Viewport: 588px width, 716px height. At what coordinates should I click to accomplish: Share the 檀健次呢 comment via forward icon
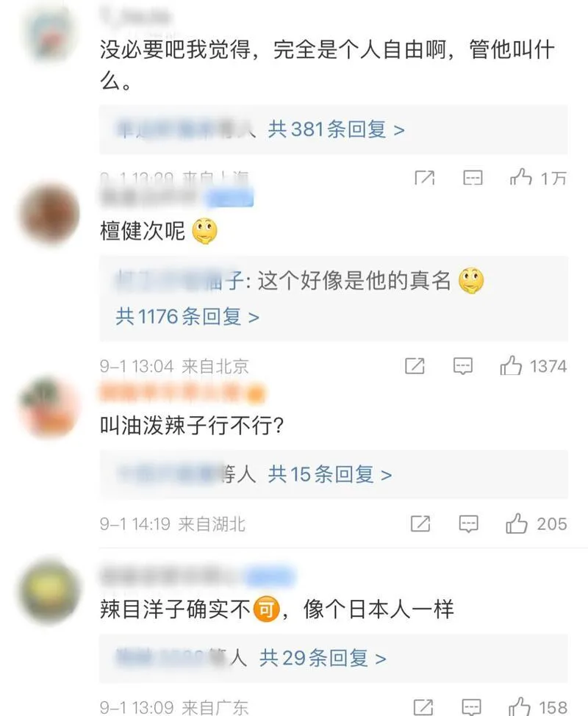click(415, 366)
